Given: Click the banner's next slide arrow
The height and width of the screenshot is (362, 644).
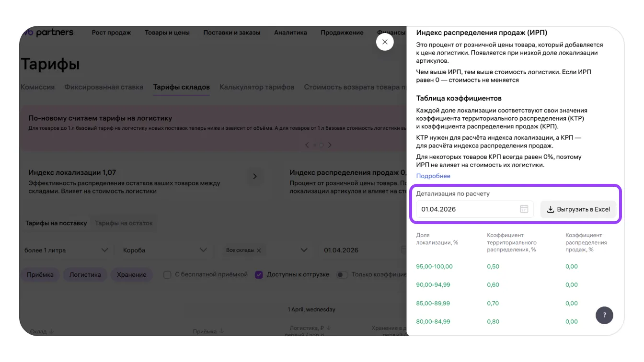Looking at the screenshot, I should point(330,145).
